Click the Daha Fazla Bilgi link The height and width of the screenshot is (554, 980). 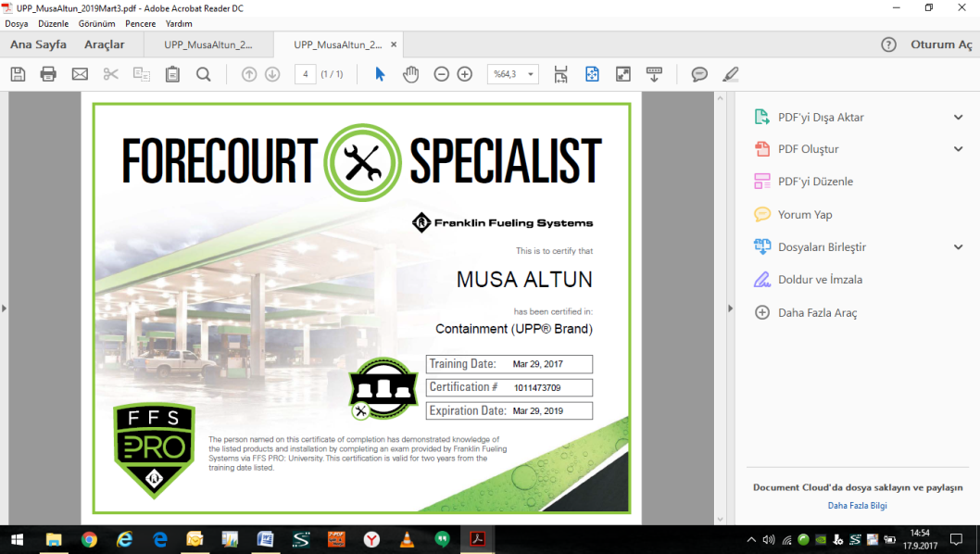pyautogui.click(x=857, y=506)
